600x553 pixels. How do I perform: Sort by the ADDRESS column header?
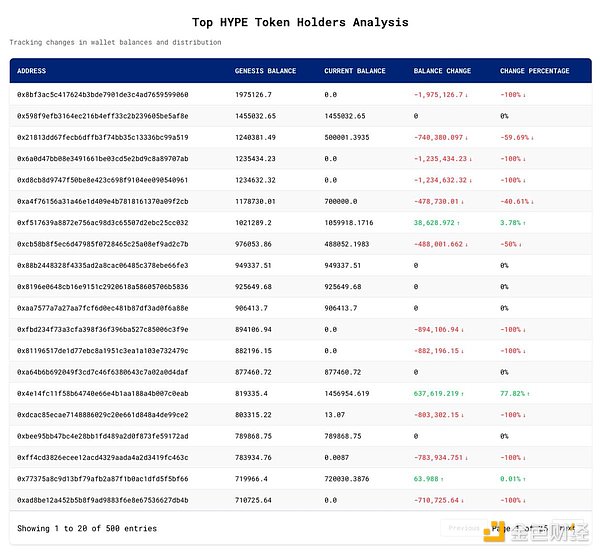tap(32, 71)
